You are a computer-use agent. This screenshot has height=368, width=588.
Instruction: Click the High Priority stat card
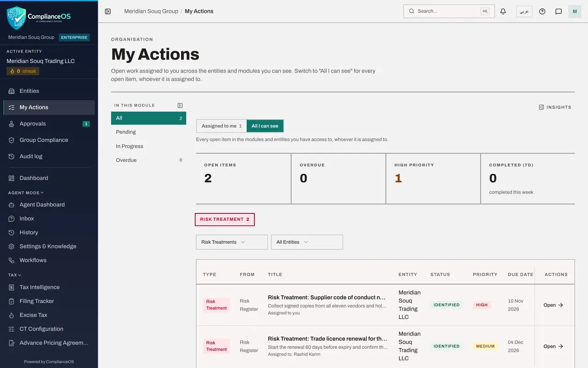coord(433,178)
